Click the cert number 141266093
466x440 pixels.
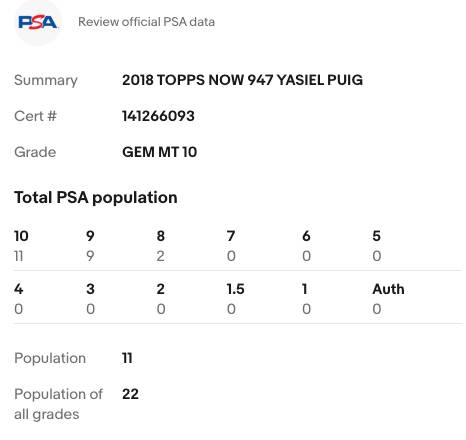pyautogui.click(x=158, y=116)
